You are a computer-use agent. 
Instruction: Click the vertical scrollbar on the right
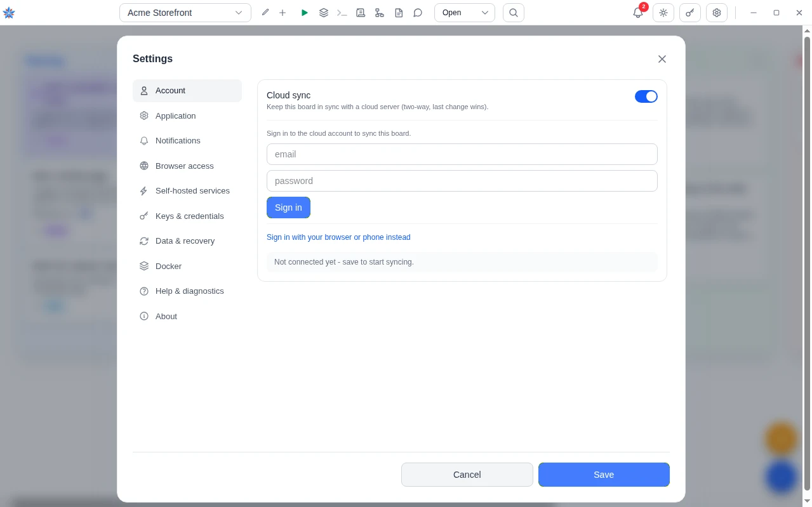click(808, 263)
